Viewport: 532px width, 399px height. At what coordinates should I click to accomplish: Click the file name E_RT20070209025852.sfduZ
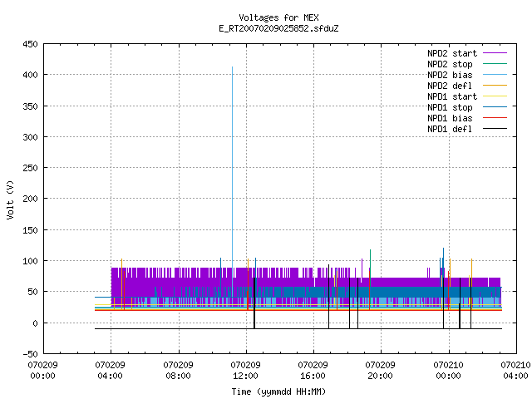(x=278, y=28)
